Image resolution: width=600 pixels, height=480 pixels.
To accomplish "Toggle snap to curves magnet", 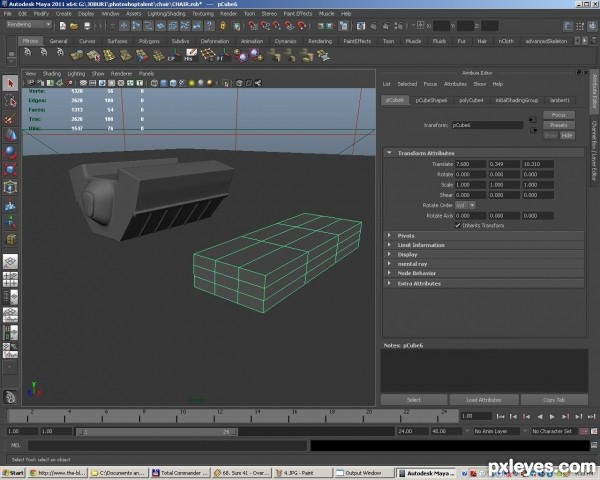I will point(265,26).
